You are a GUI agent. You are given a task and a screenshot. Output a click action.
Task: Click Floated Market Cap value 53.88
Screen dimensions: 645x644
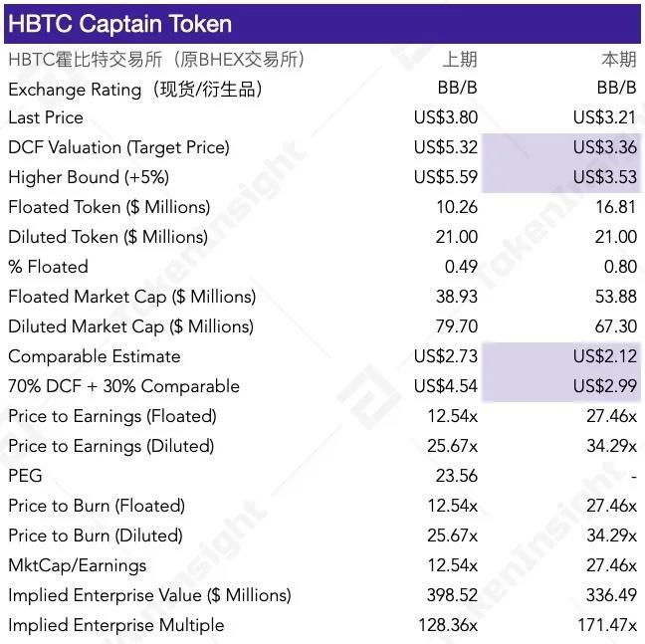[614, 297]
